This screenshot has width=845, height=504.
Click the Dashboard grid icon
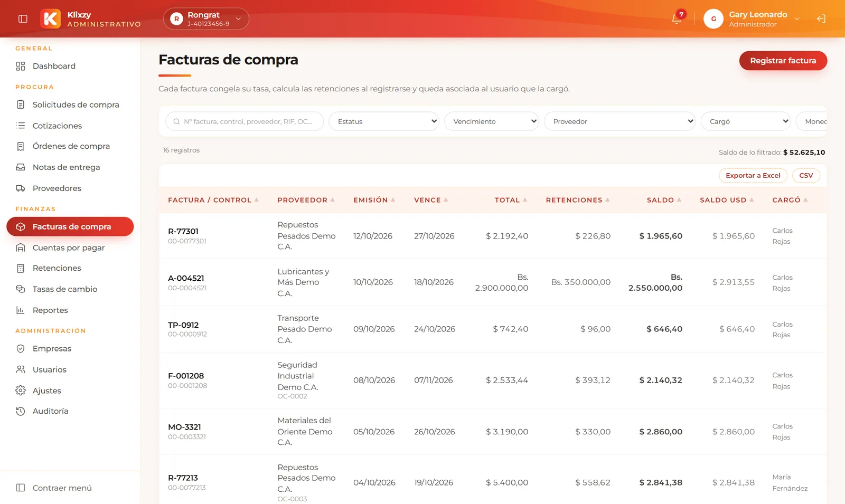21,66
